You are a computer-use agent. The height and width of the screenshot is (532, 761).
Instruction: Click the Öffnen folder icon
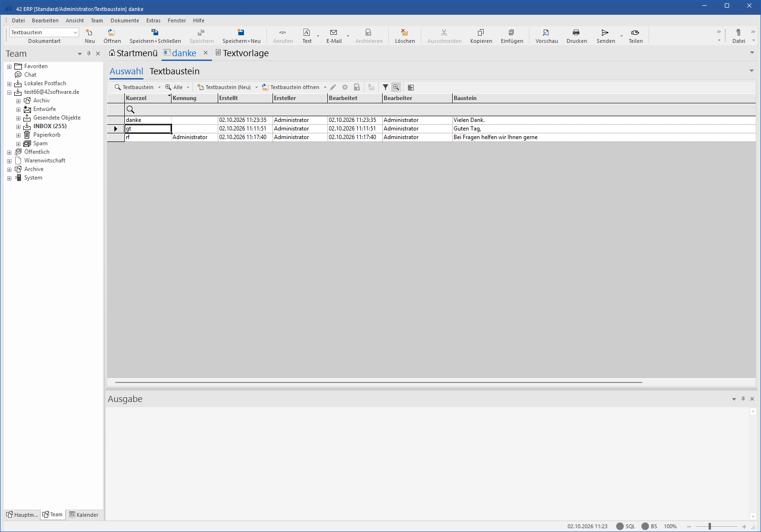[x=112, y=36]
